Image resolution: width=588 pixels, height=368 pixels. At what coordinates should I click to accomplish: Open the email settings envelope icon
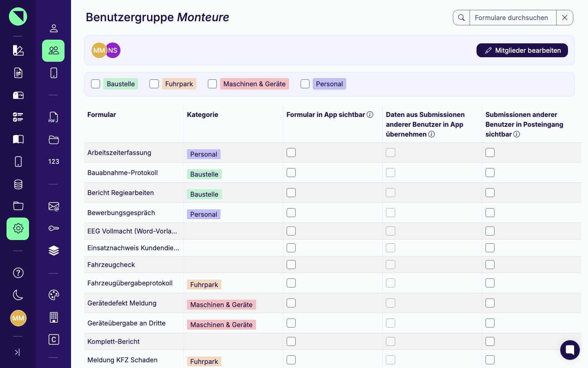53,206
